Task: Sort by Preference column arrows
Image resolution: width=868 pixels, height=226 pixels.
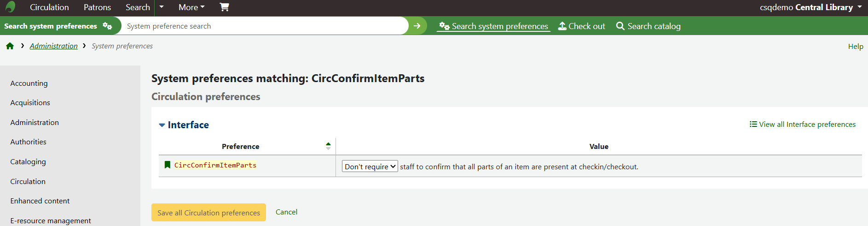Action: (x=328, y=146)
